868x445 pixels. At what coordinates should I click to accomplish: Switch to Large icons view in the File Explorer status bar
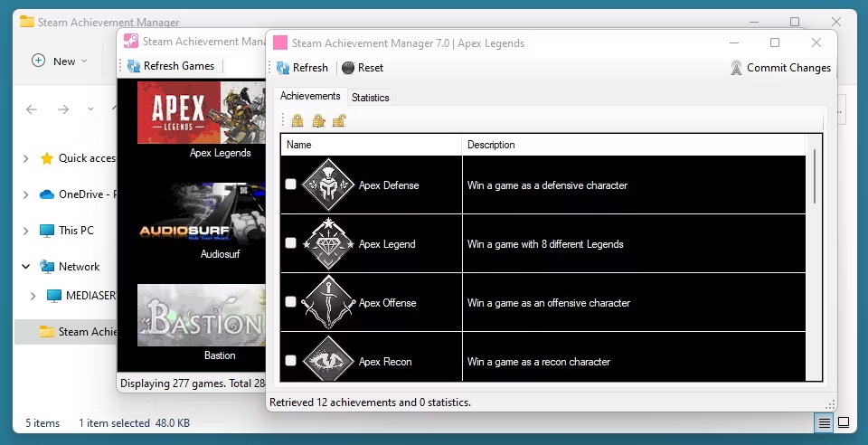(844, 423)
